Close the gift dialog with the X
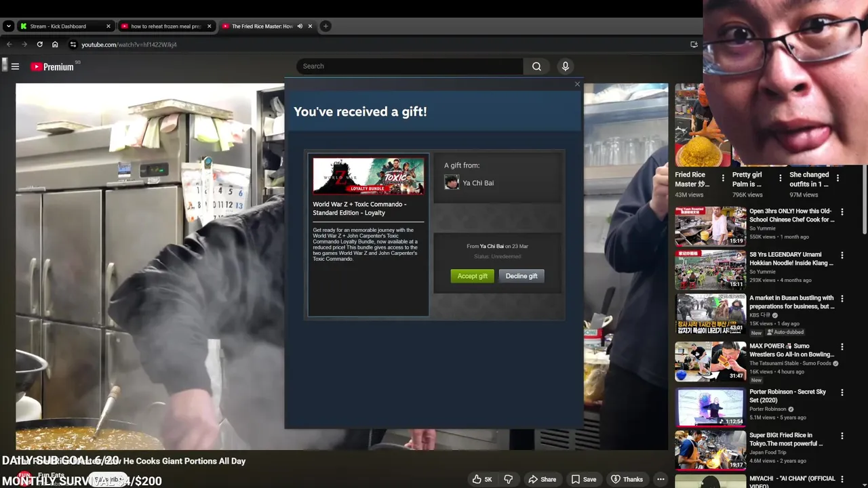Image resolution: width=868 pixels, height=488 pixels. [577, 84]
